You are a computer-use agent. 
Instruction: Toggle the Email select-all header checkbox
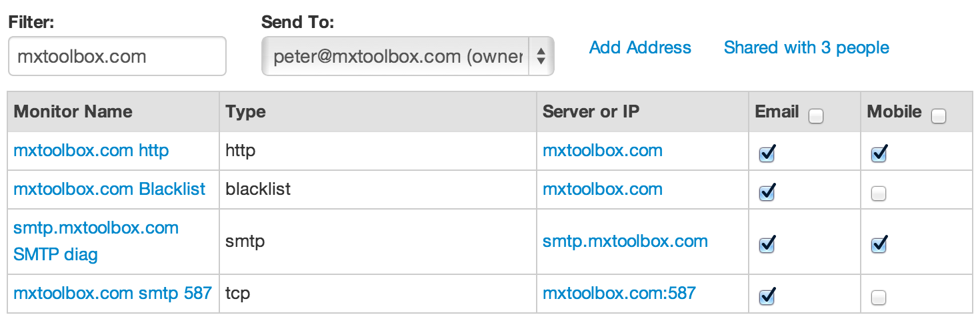tap(815, 116)
